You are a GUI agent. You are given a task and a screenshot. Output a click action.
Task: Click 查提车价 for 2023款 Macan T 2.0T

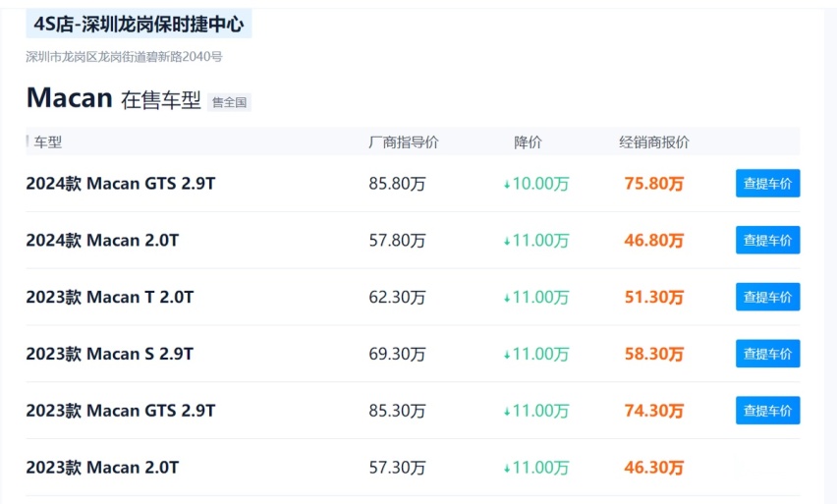(x=767, y=297)
